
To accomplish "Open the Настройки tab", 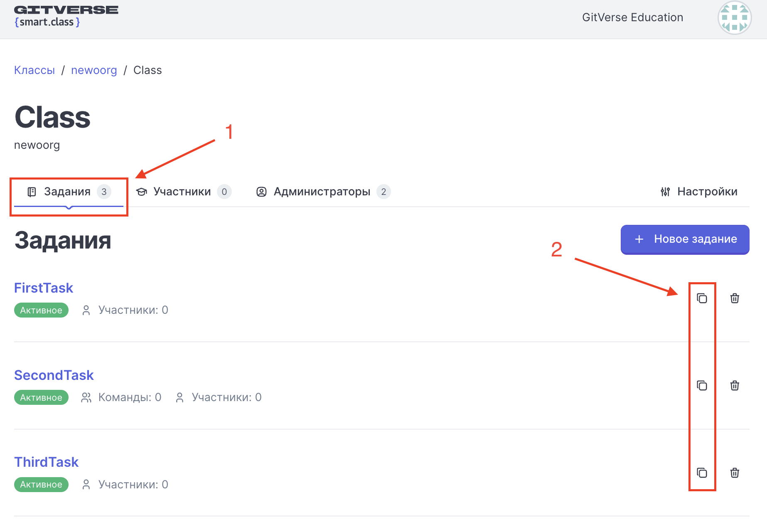I will 699,192.
